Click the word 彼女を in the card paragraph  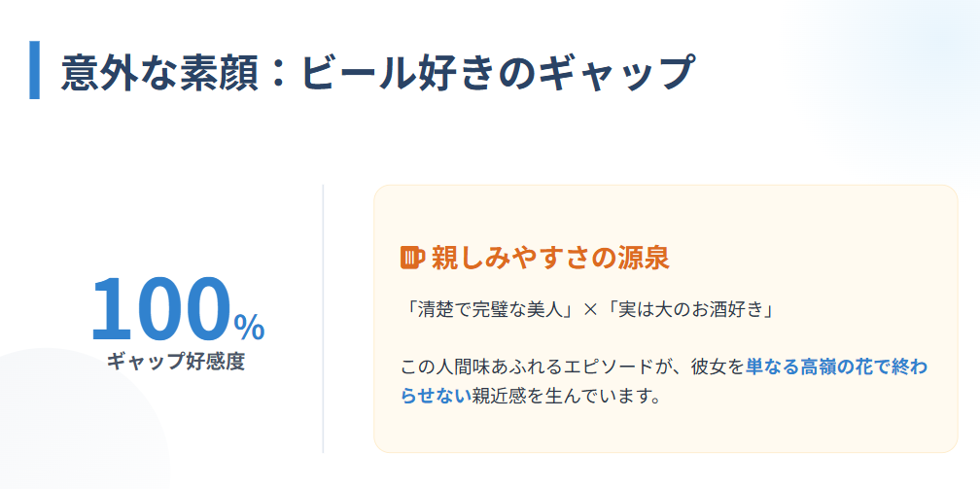click(x=717, y=367)
